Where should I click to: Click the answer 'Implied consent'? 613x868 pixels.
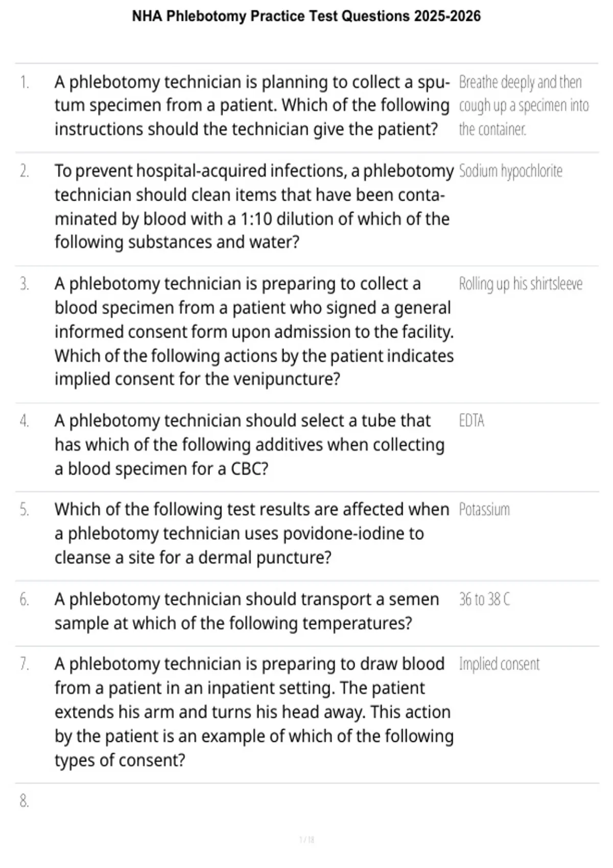coord(499,664)
